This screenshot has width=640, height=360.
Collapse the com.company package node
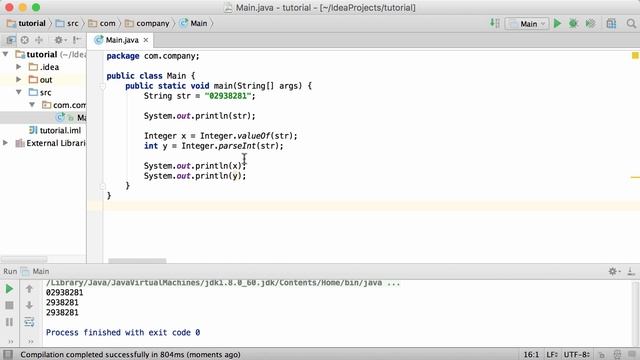pos(32,104)
